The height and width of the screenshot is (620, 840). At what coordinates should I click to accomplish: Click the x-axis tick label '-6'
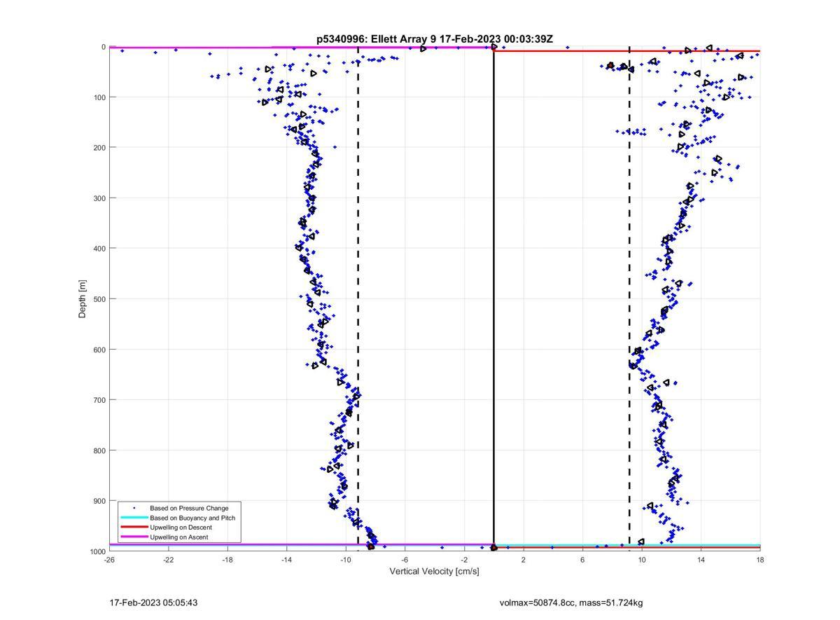click(x=405, y=560)
